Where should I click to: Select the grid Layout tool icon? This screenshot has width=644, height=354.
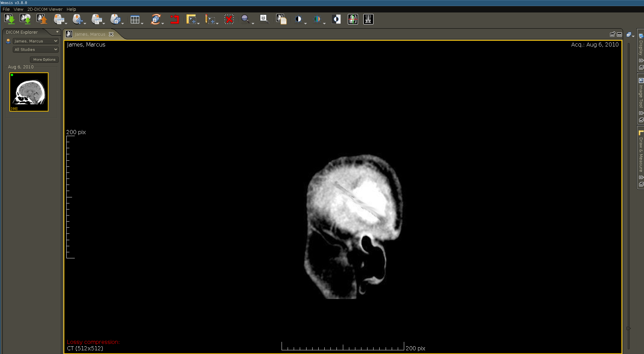(136, 19)
